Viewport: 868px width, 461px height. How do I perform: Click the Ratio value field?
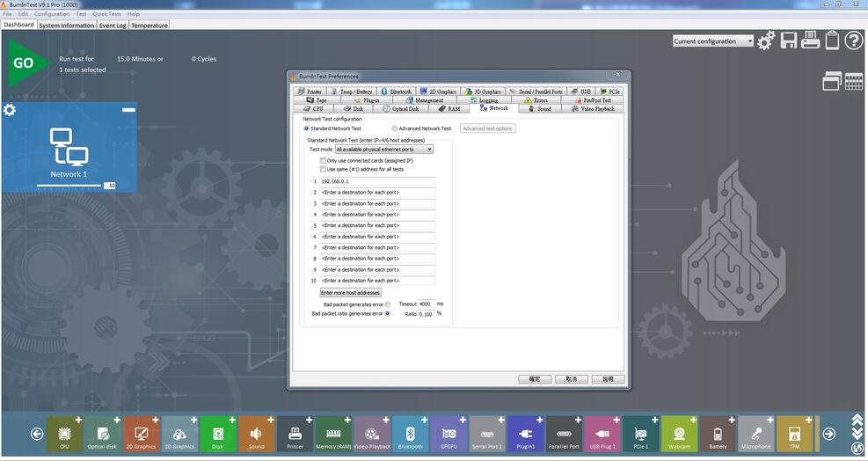click(x=427, y=314)
